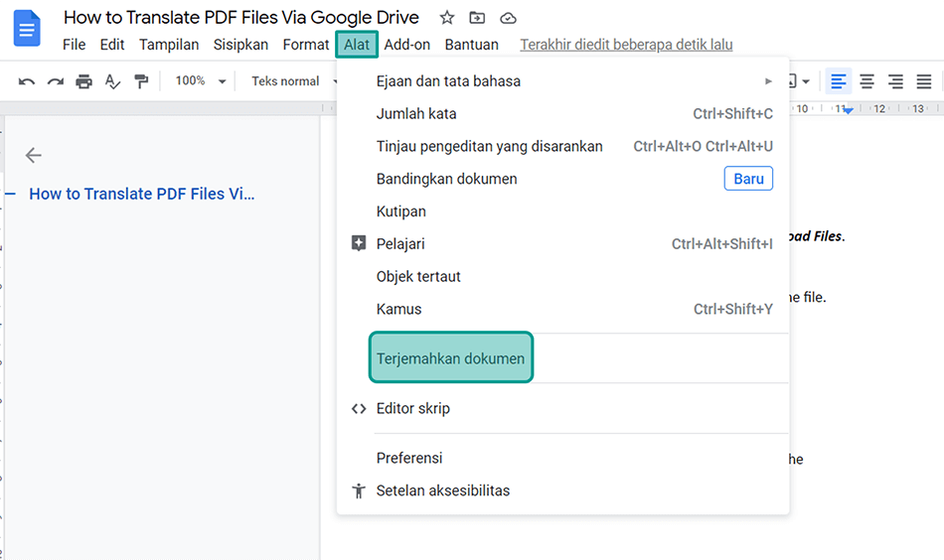Open the Teks normal style dropdown
The width and height of the screenshot is (944, 560).
[293, 81]
